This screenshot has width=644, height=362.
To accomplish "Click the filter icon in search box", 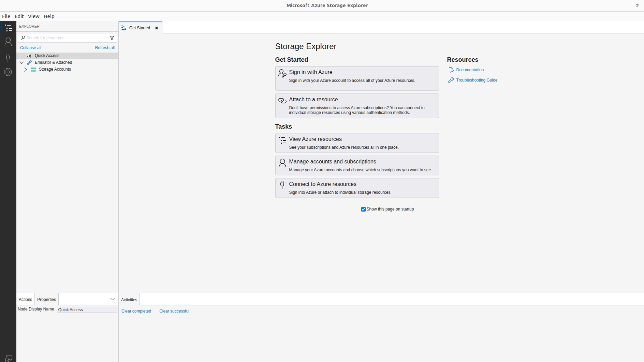I will click(x=112, y=38).
